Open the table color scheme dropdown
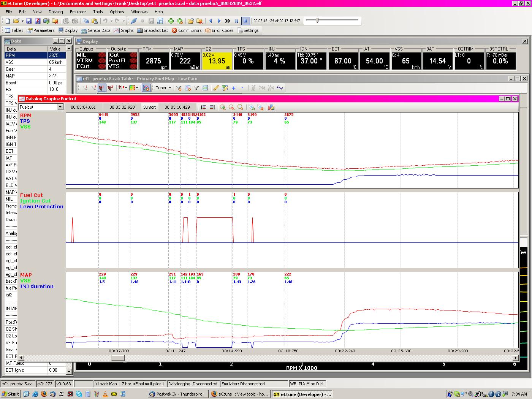The height and width of the screenshot is (399, 532). [x=133, y=88]
